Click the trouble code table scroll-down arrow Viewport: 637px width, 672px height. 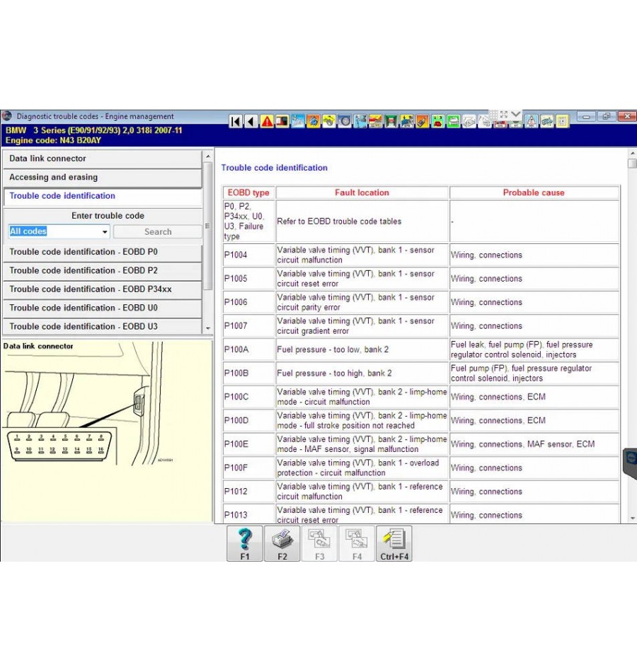tap(632, 518)
